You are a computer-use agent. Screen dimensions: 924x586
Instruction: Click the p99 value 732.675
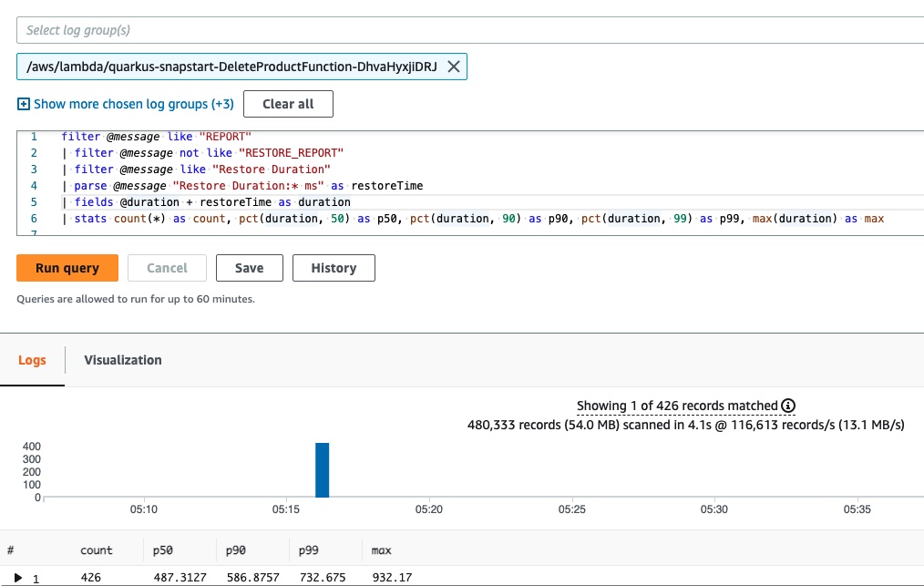click(x=323, y=578)
